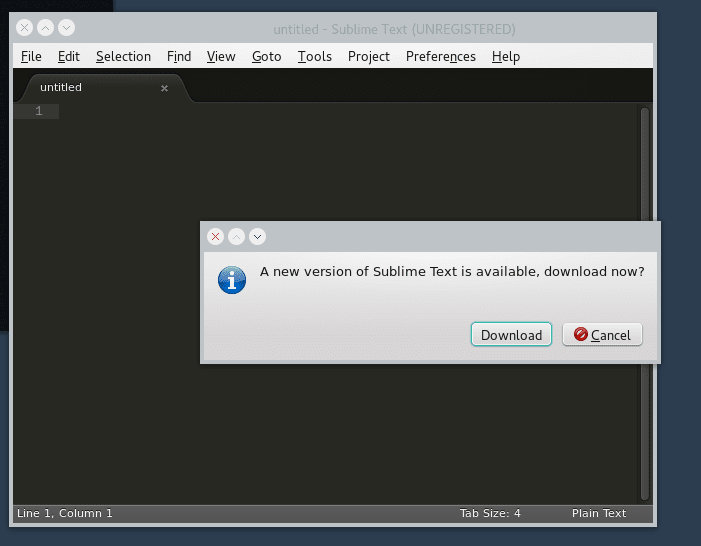
Task: Open the Edit menu
Action: (68, 56)
